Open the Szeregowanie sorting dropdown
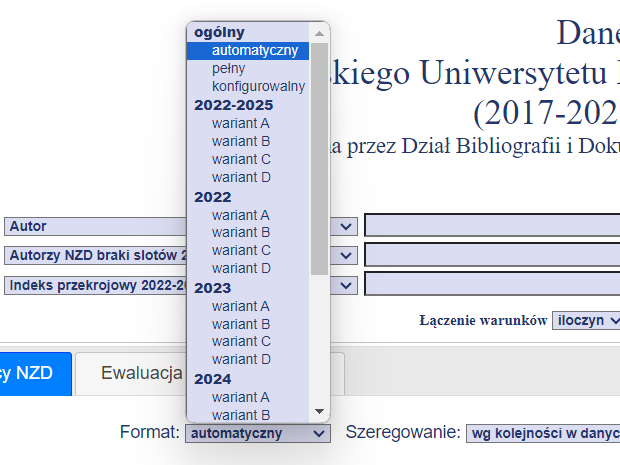 coord(542,433)
